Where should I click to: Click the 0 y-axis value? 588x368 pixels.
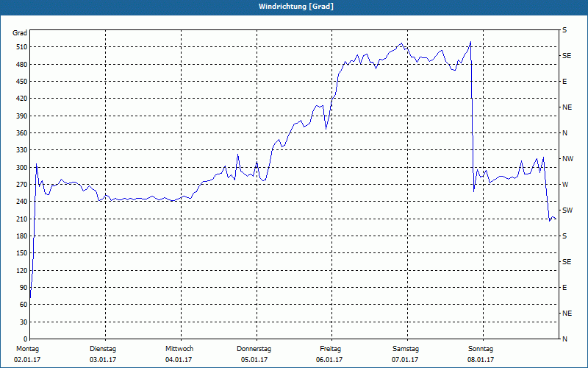pyautogui.click(x=26, y=339)
